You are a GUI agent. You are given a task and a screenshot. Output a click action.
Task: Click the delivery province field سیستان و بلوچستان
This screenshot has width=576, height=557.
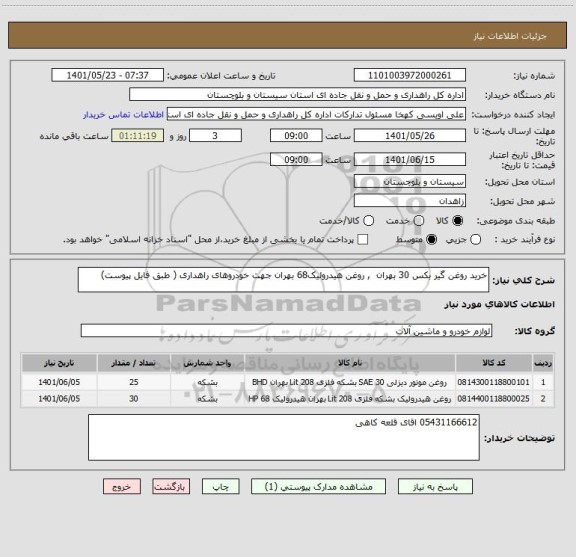[x=410, y=182]
